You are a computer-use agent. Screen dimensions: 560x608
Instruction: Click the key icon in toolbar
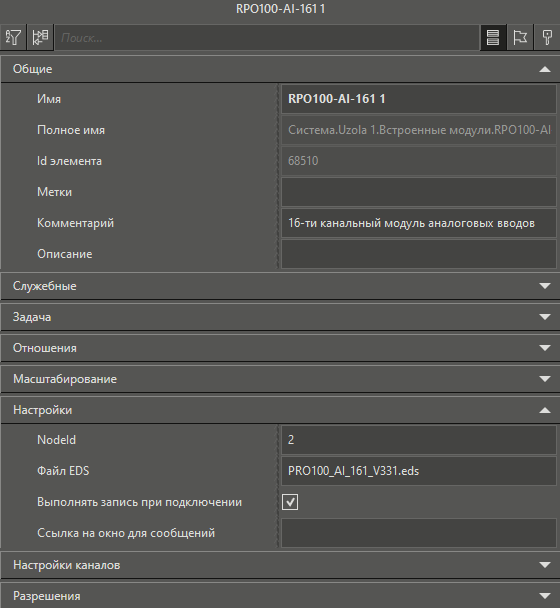pyautogui.click(x=547, y=38)
